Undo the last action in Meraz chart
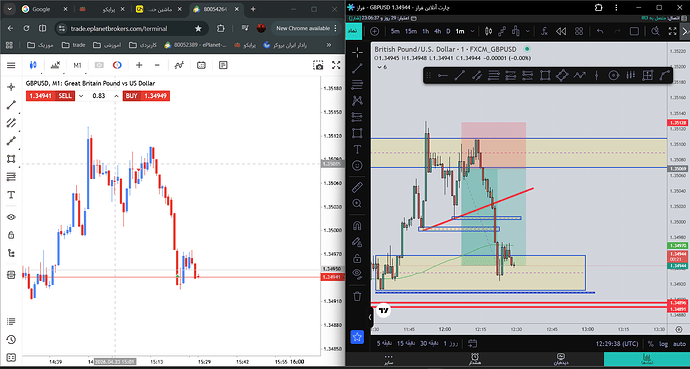 point(600,31)
